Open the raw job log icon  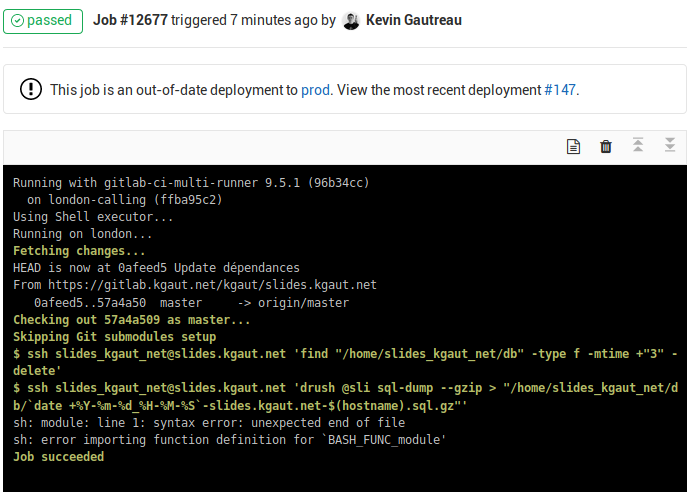(x=573, y=146)
